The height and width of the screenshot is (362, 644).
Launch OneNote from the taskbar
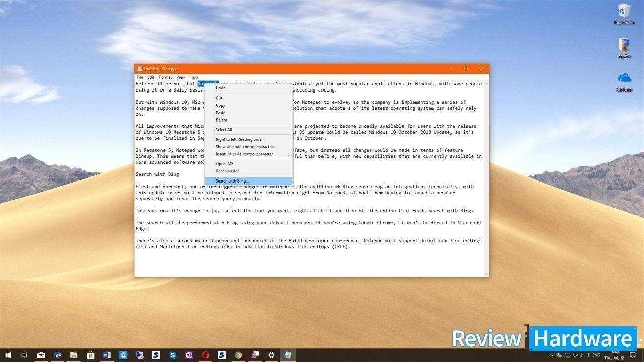[189, 355]
